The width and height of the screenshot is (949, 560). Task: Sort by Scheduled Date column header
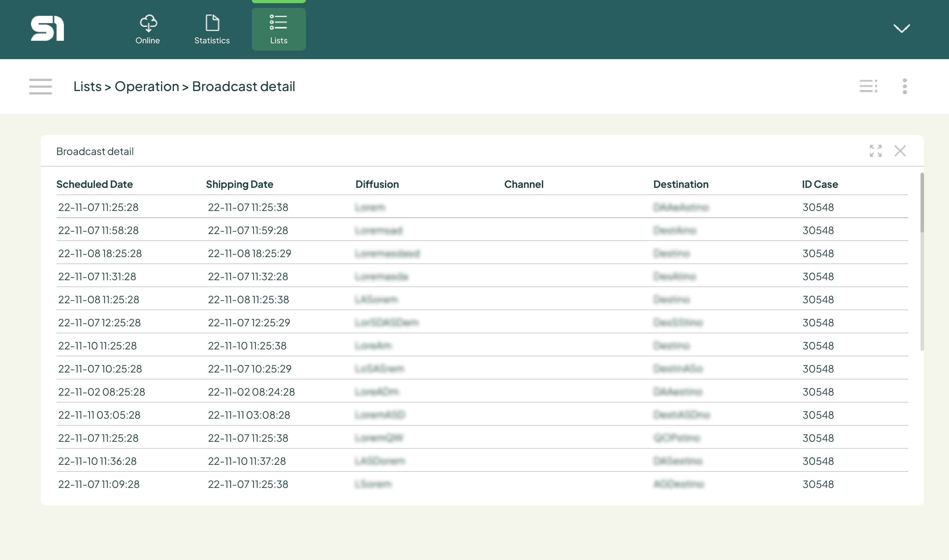[94, 184]
